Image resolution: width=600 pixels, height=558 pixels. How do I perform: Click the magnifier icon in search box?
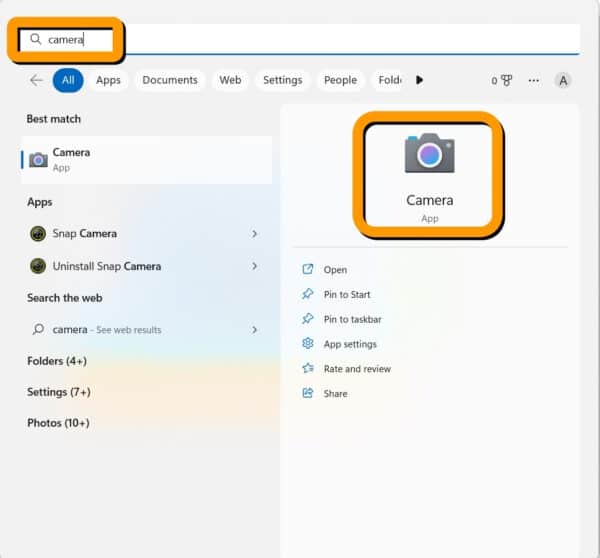click(x=36, y=39)
